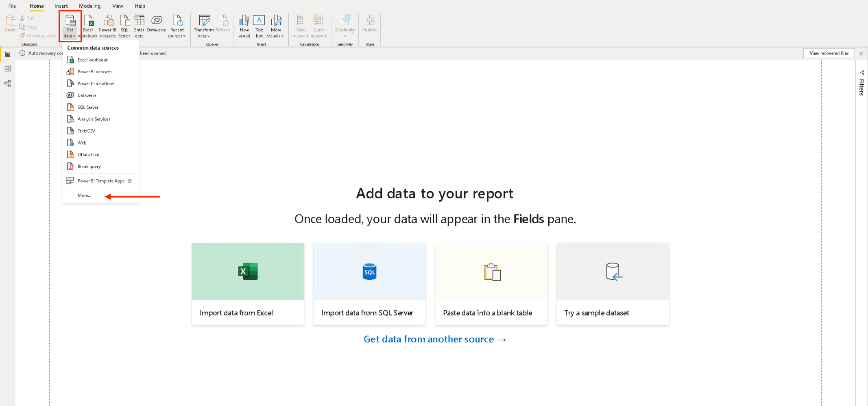Click View recovered files button
The width and height of the screenshot is (868, 406).
[829, 53]
